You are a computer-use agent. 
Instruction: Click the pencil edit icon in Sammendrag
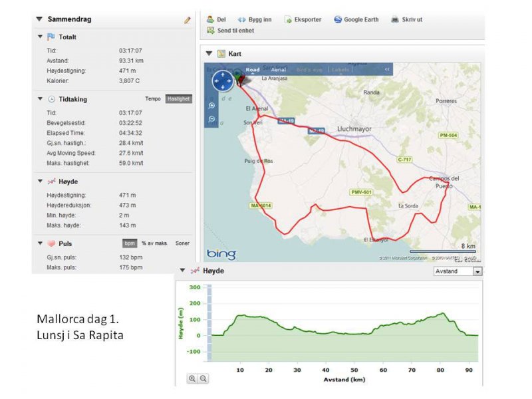tap(188, 20)
